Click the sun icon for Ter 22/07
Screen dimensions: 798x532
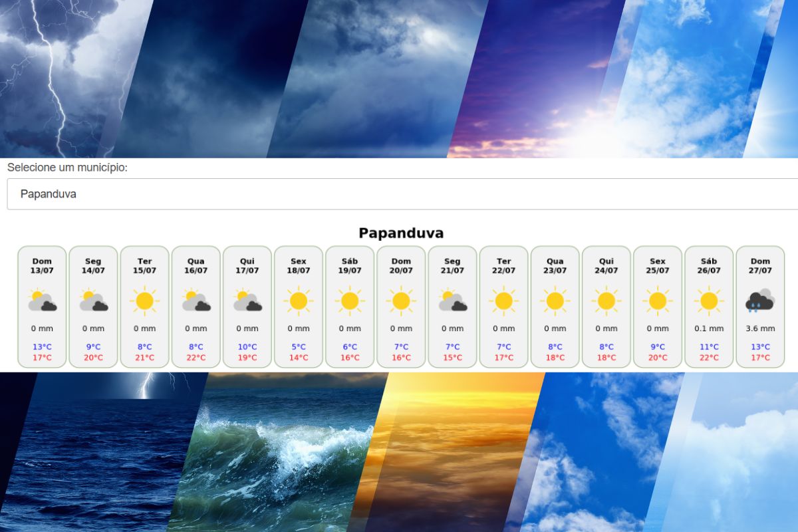tap(503, 301)
